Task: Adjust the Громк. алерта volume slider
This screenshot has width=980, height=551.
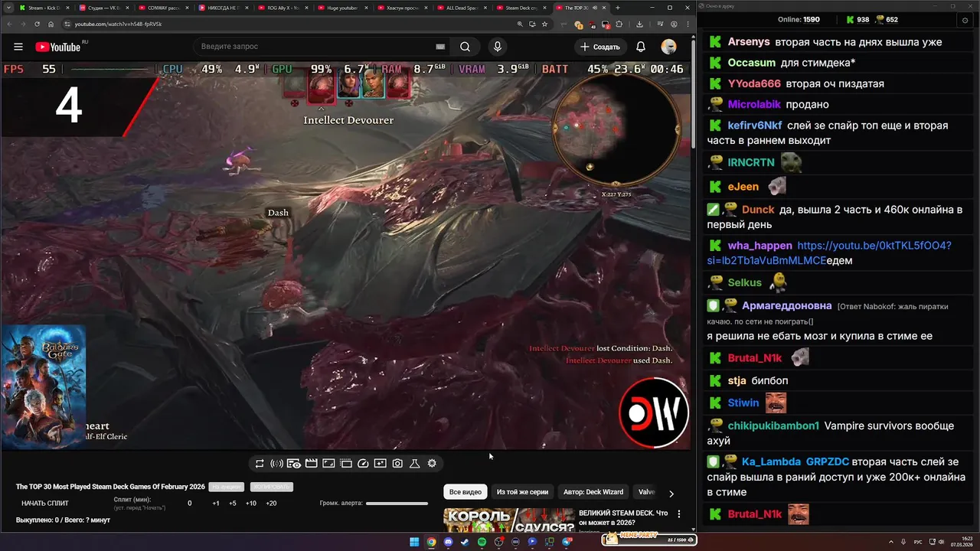Action: [x=397, y=504]
